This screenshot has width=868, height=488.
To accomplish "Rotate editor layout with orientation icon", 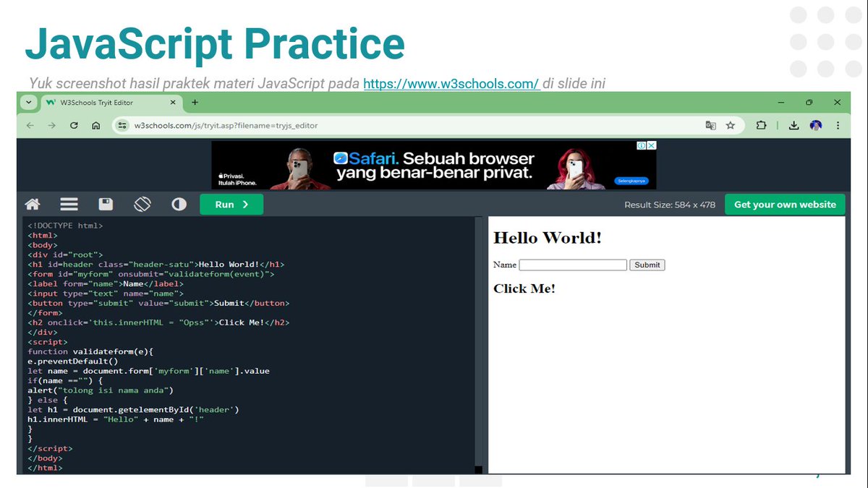I will (142, 205).
